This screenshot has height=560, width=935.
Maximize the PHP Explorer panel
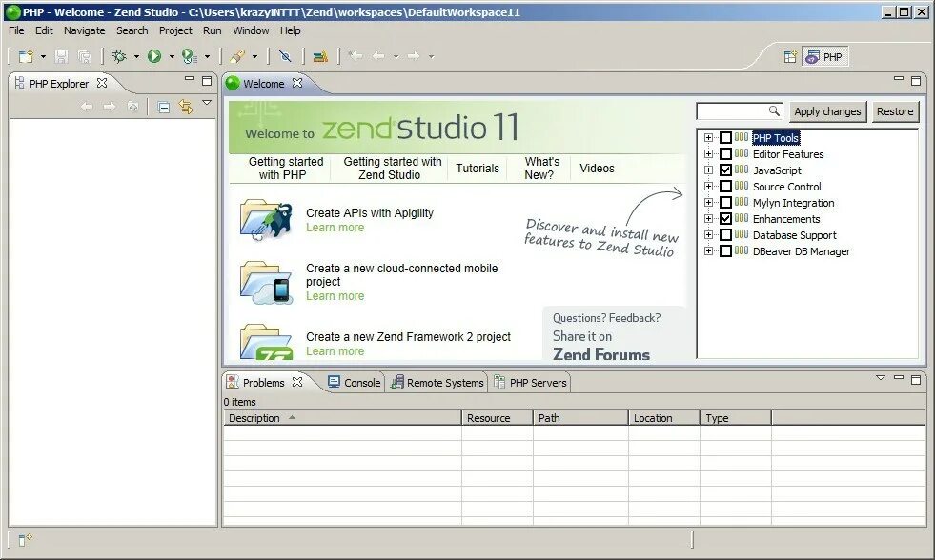[207, 80]
